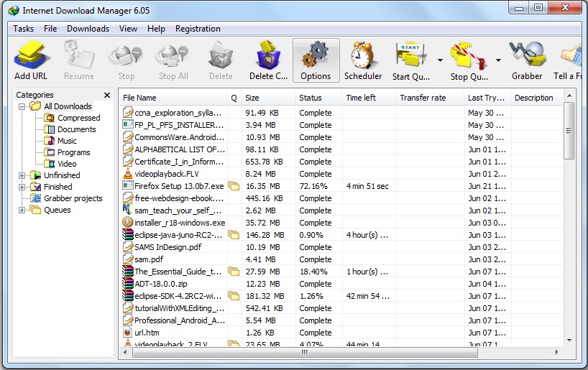Image resolution: width=588 pixels, height=370 pixels.
Task: Select the videoplayback.FLV VLC cone icon
Action: (128, 174)
